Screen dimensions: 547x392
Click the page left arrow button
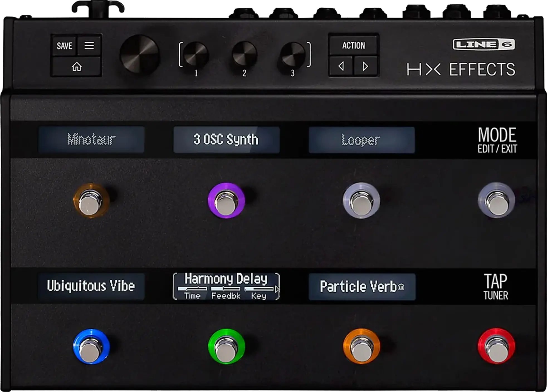(x=341, y=66)
